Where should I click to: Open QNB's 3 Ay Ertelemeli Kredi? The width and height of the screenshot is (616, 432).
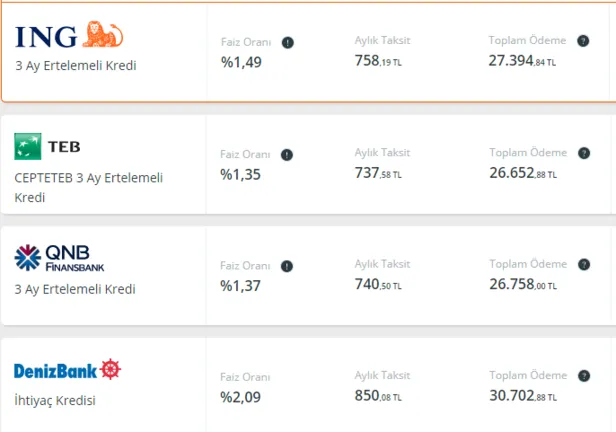[x=75, y=289]
